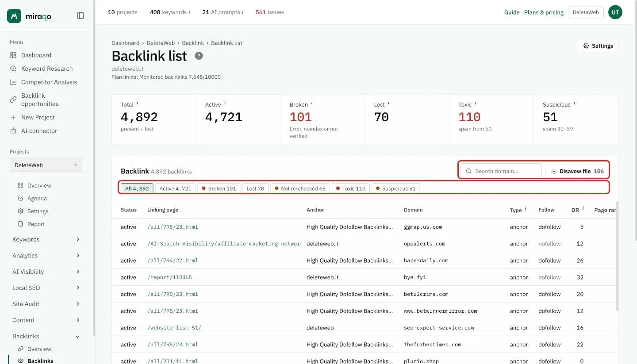Open Plans & pricing link
The image size is (637, 364).
click(544, 12)
